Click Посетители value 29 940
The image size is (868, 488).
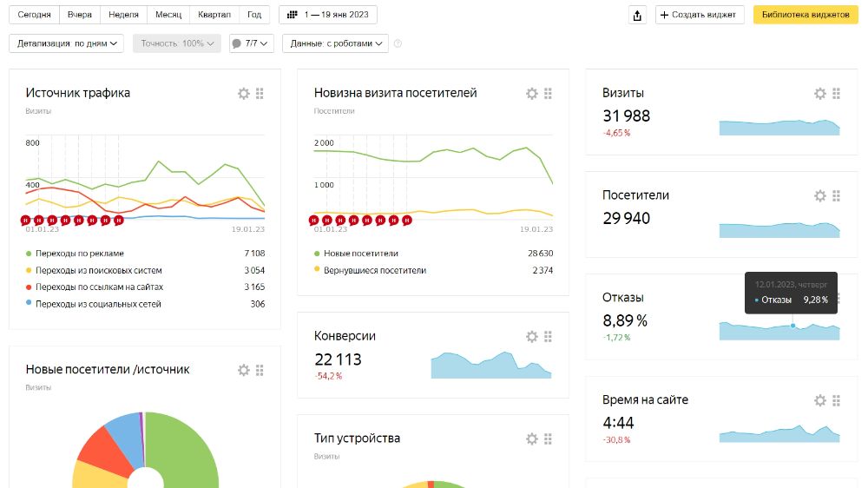click(x=626, y=218)
